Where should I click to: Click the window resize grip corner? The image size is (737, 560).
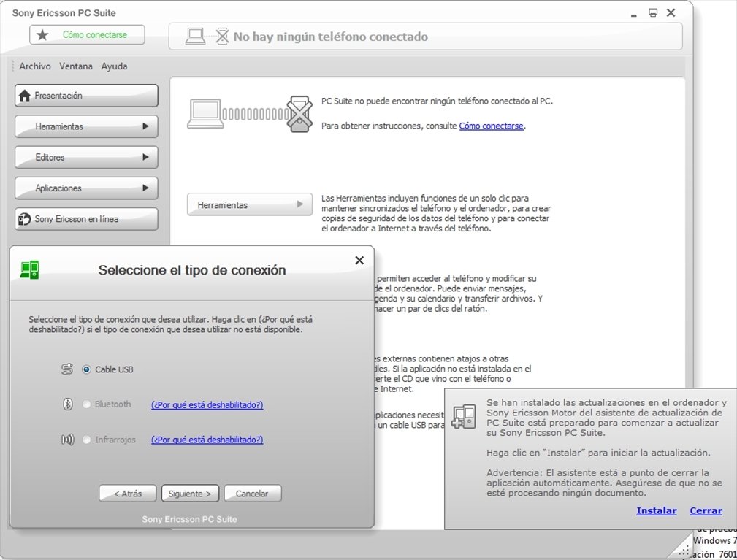click(684, 551)
